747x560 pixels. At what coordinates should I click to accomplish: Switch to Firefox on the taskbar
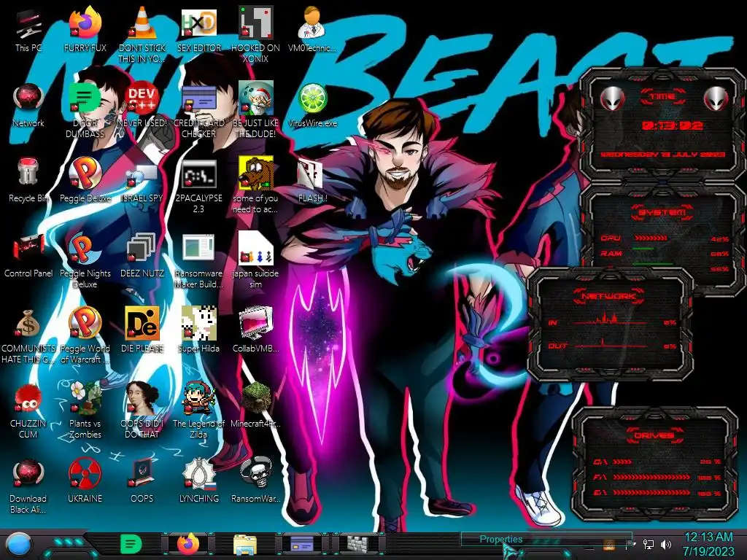(188, 544)
